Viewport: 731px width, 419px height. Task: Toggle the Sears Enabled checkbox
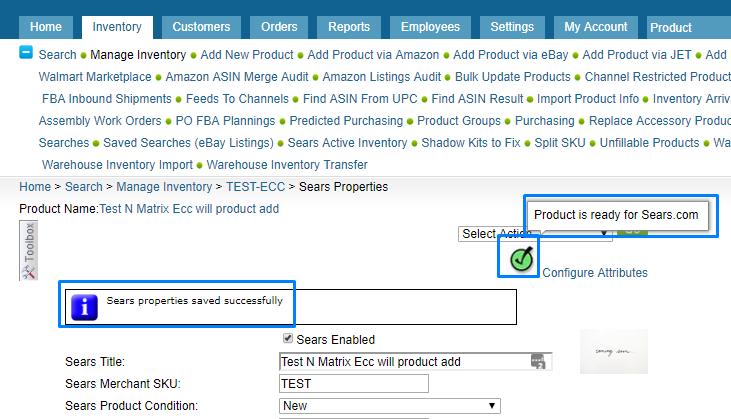[x=289, y=339]
